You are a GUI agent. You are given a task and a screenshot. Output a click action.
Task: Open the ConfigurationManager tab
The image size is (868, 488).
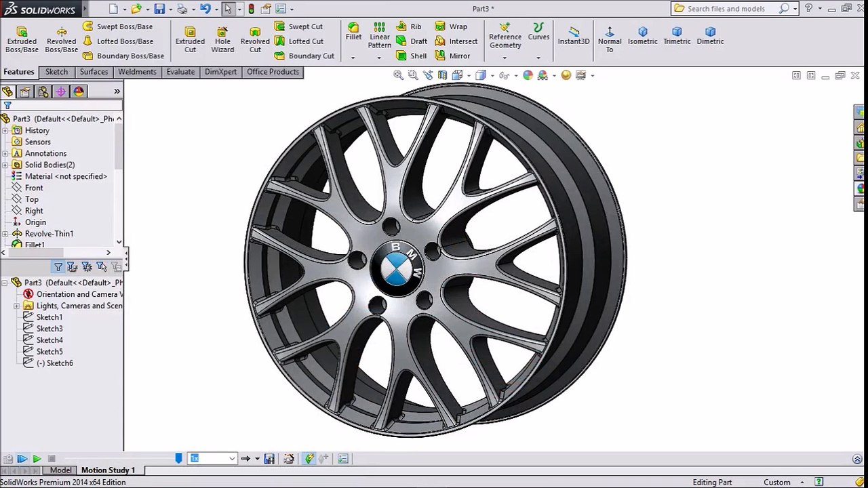43,91
